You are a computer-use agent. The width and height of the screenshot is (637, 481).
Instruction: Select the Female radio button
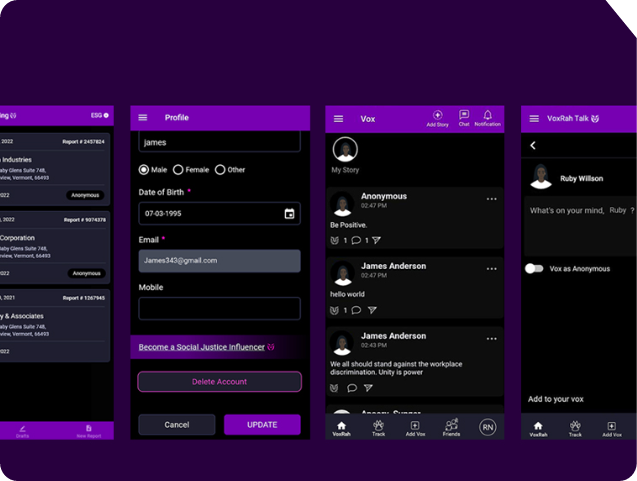[x=178, y=170]
